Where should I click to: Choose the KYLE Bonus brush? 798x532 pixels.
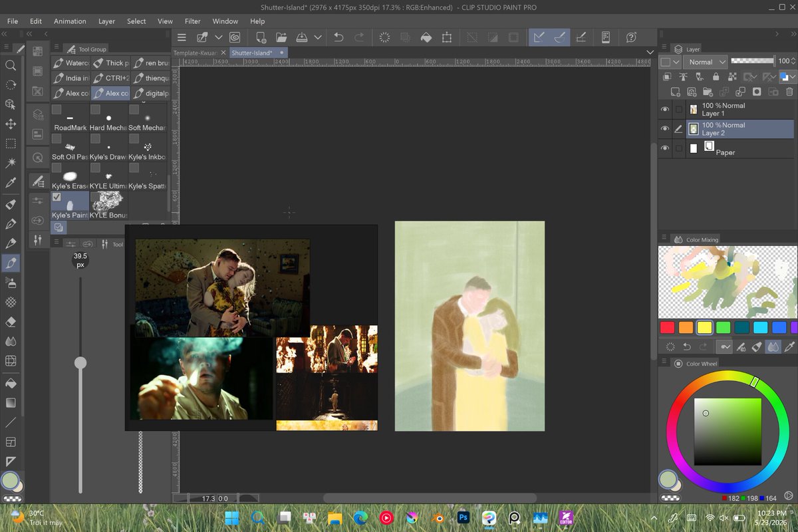point(108,206)
